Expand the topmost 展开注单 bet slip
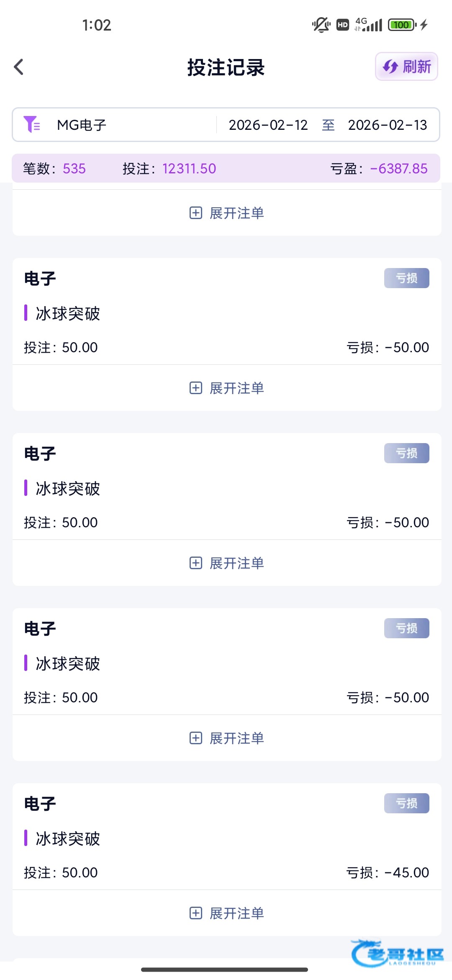452x980 pixels. click(226, 213)
